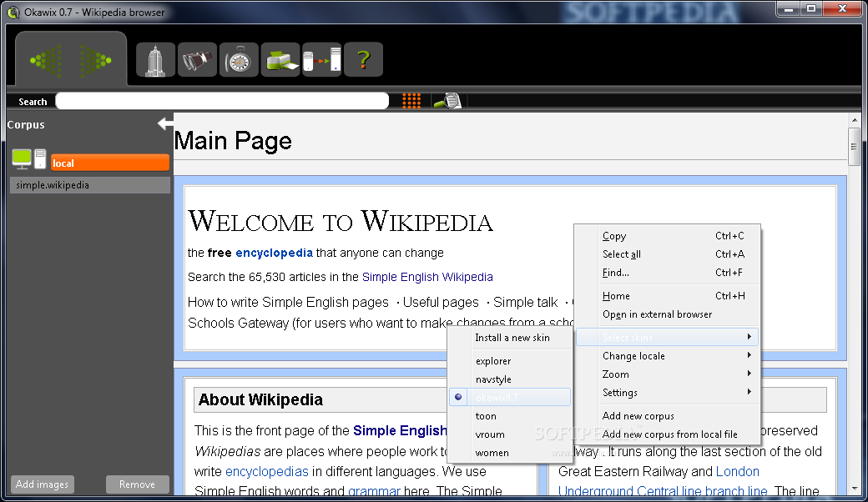The image size is (868, 502).
Task: Click the vertical scrollbar thumb
Action: pyautogui.click(x=854, y=147)
